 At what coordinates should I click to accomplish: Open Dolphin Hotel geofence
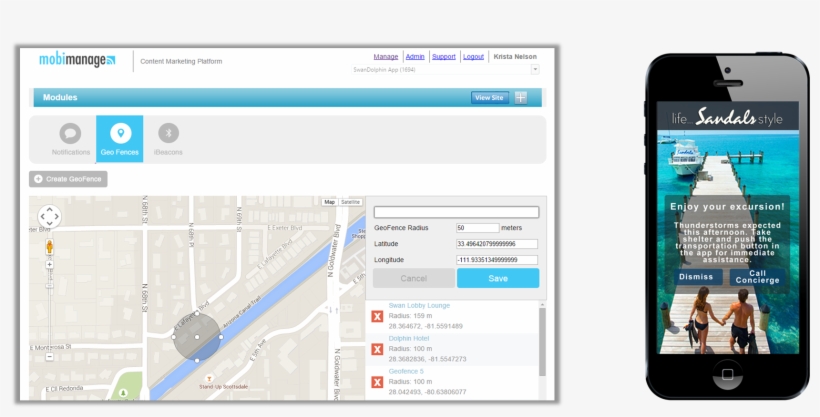tap(409, 339)
